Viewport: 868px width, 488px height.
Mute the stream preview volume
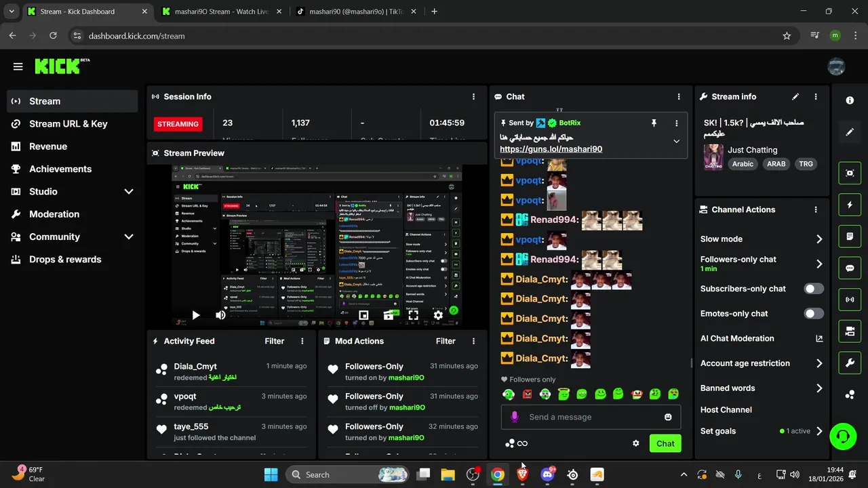(220, 315)
